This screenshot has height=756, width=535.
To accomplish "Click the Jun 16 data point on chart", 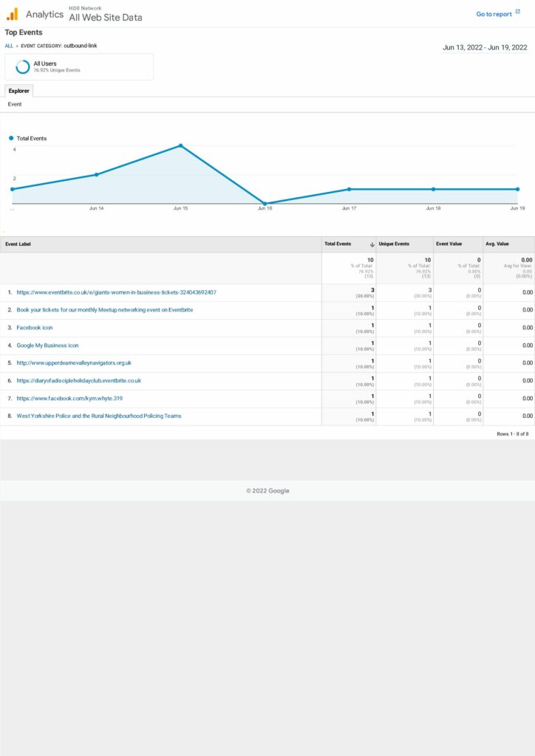I will tap(265, 203).
